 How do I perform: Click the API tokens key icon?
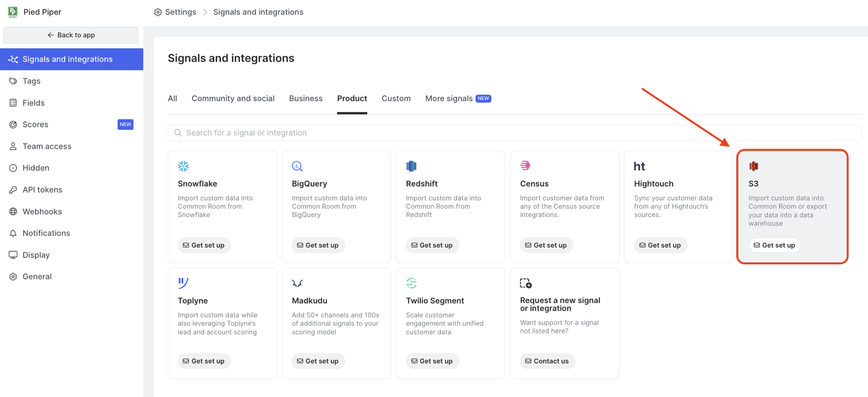[x=13, y=190]
